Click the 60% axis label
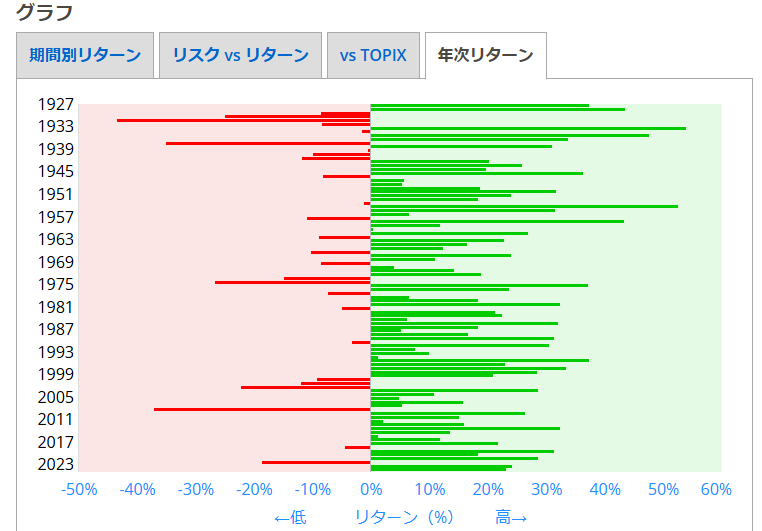 pos(716,490)
